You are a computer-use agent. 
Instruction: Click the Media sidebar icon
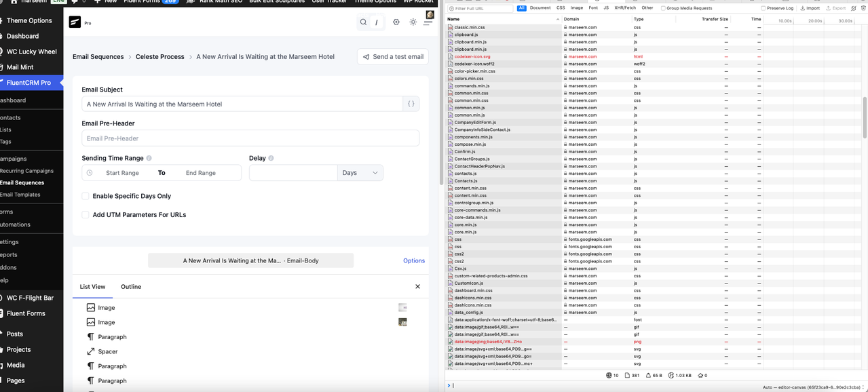click(0, 365)
